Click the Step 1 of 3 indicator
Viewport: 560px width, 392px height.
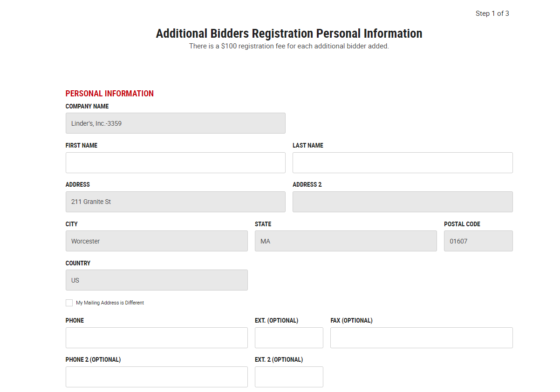pos(492,14)
